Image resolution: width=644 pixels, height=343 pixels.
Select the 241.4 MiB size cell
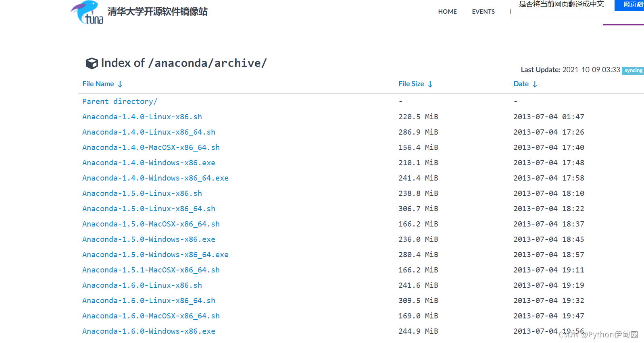click(418, 178)
